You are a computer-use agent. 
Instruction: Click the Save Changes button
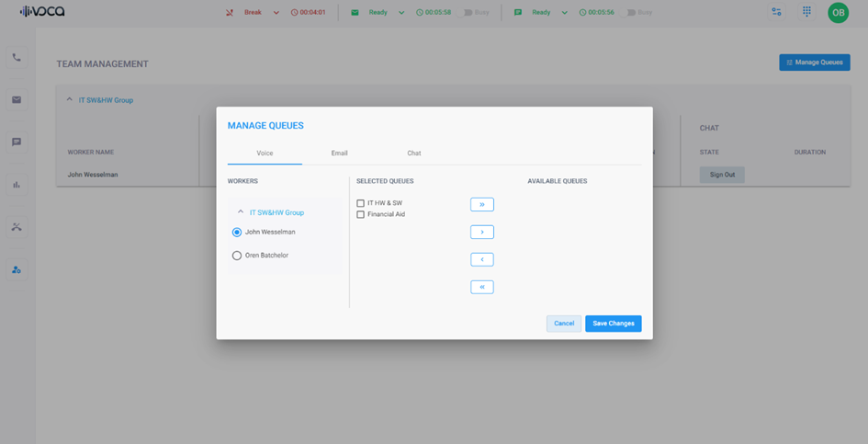click(613, 324)
